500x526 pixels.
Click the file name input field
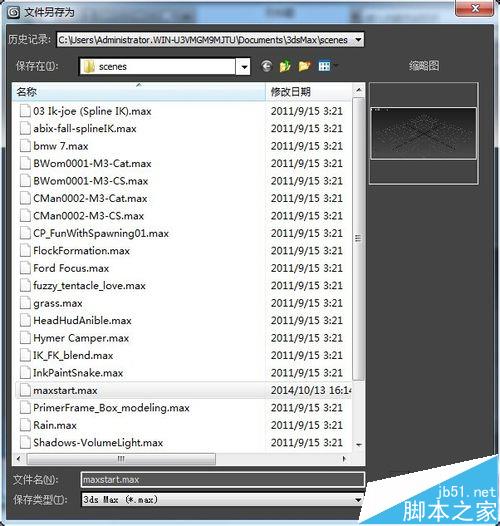(223, 479)
